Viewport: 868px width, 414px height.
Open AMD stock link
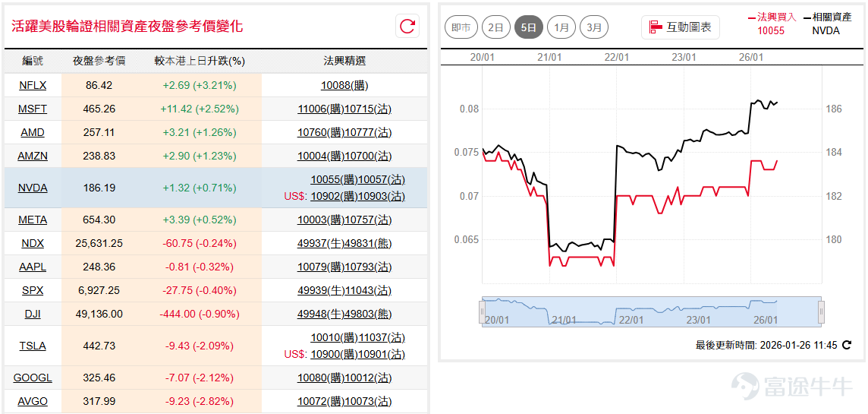pos(33,132)
